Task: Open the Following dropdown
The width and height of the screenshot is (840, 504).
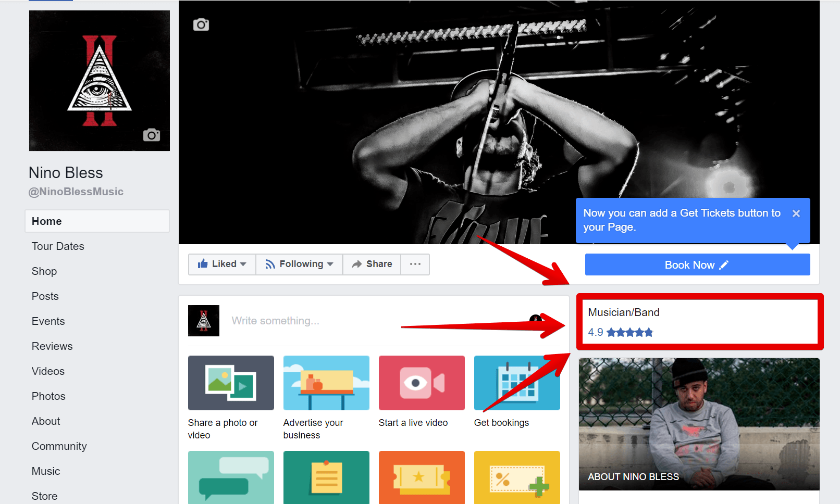Action: click(x=299, y=264)
